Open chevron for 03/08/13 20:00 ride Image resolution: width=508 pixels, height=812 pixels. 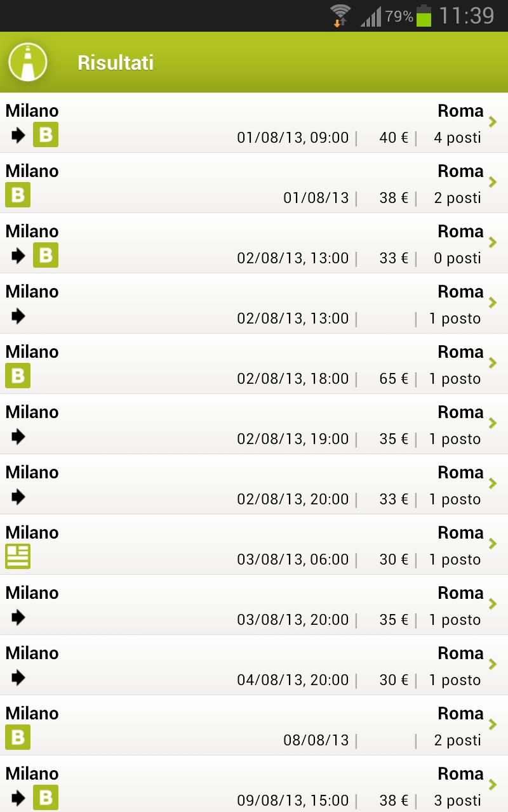coord(493,604)
